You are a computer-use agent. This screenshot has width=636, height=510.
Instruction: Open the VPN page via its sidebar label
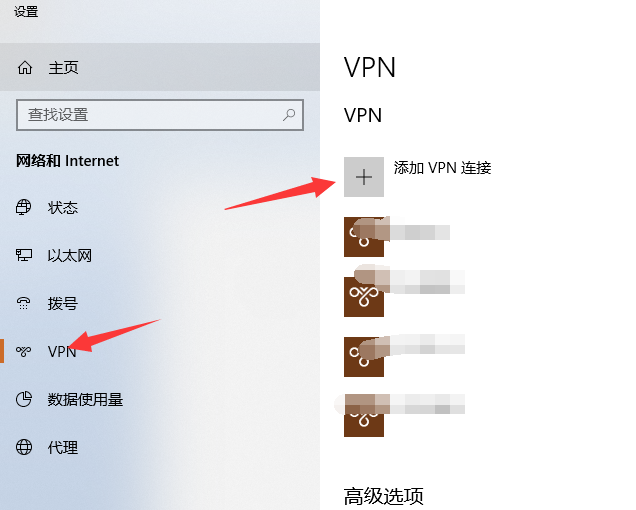click(62, 351)
